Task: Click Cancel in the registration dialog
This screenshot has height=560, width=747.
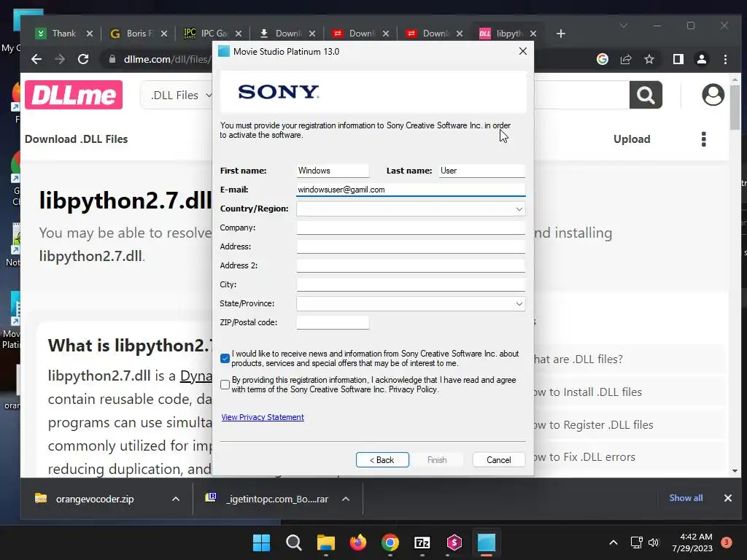Action: click(x=499, y=460)
